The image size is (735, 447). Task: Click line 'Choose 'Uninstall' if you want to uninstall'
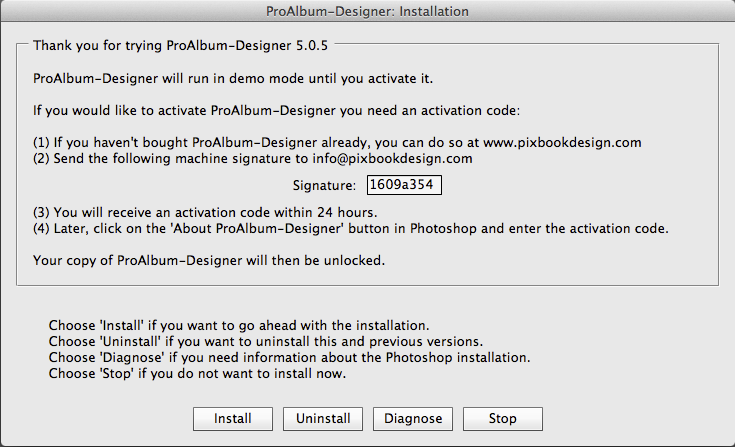[x=266, y=341]
